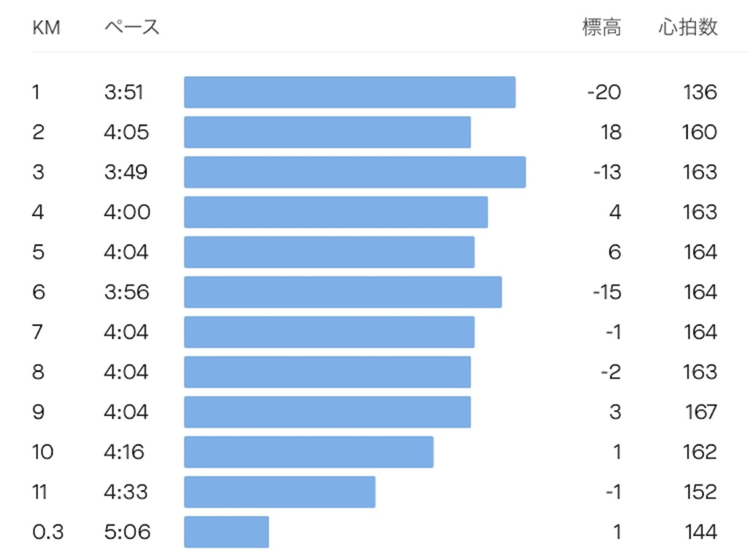Screen dimensions: 750x560
Task: Select the kilometer 4 pace bar
Action: click(336, 212)
